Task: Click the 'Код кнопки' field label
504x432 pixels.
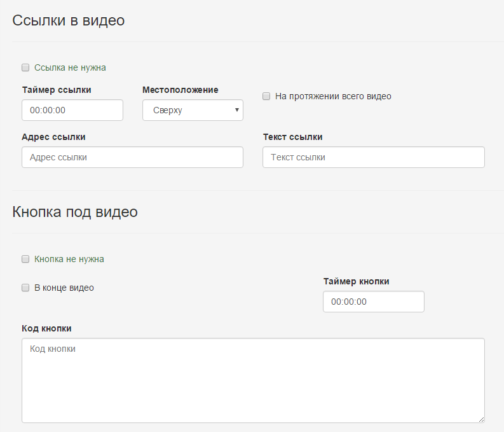Action: [46, 328]
